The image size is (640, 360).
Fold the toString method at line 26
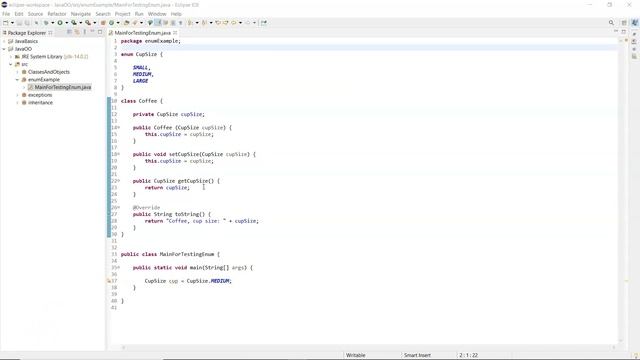tap(119, 207)
